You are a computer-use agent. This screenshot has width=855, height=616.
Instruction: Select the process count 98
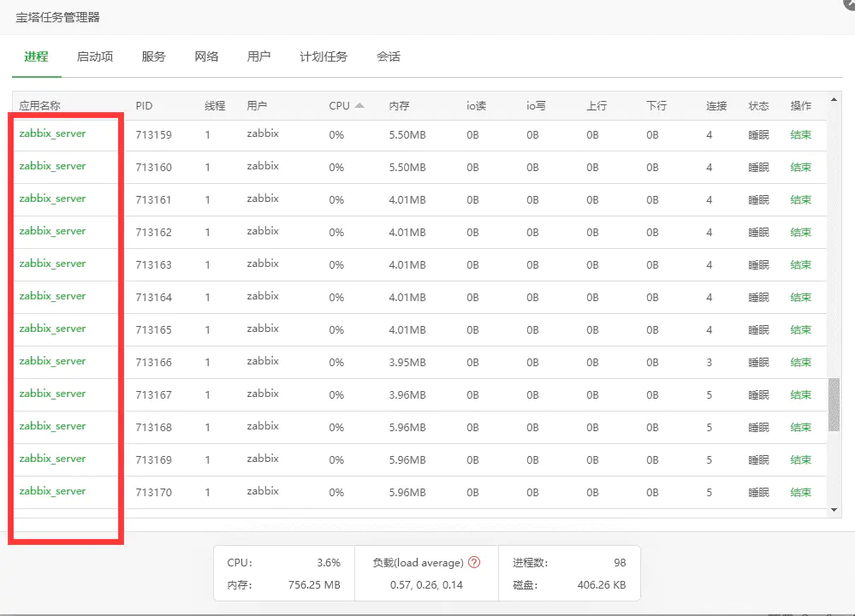[x=620, y=563]
